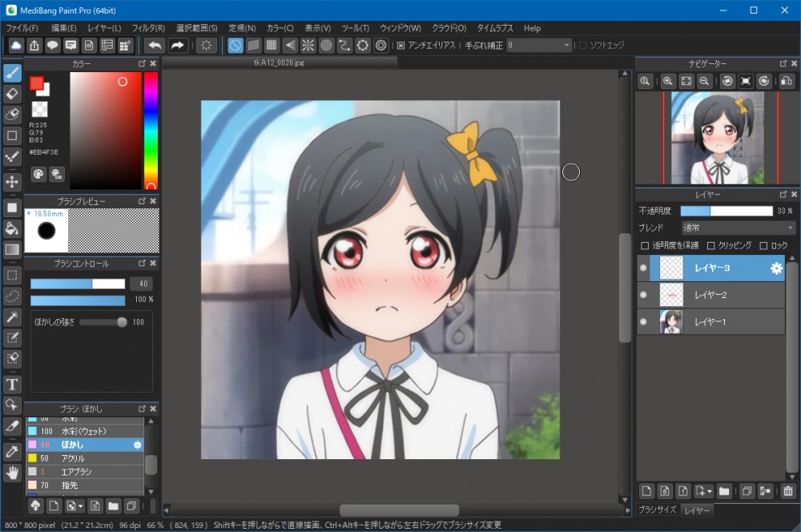Choose the 水彩(ウェット) brush

[85, 431]
